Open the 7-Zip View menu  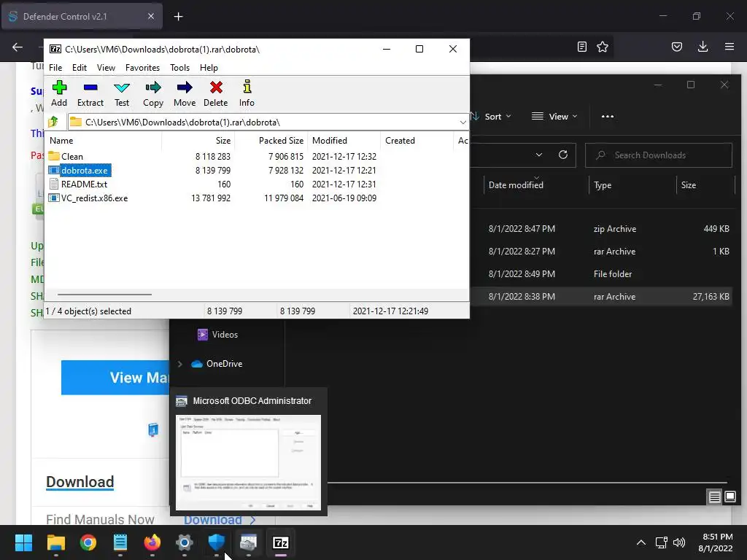coord(106,68)
